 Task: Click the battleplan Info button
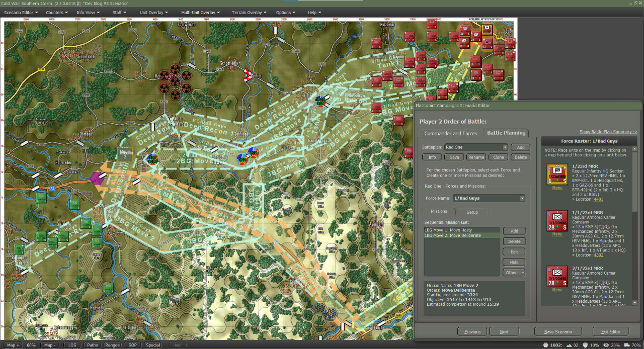(432, 157)
